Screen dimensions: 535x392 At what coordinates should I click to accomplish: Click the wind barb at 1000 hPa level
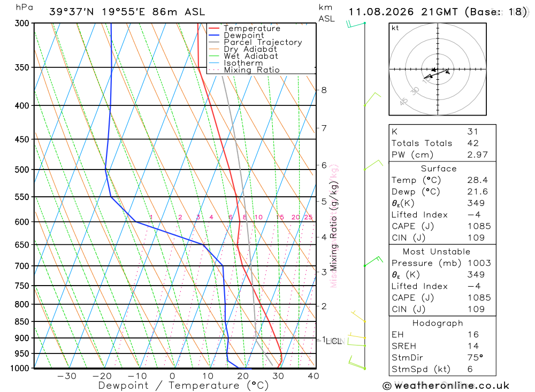coord(357,363)
